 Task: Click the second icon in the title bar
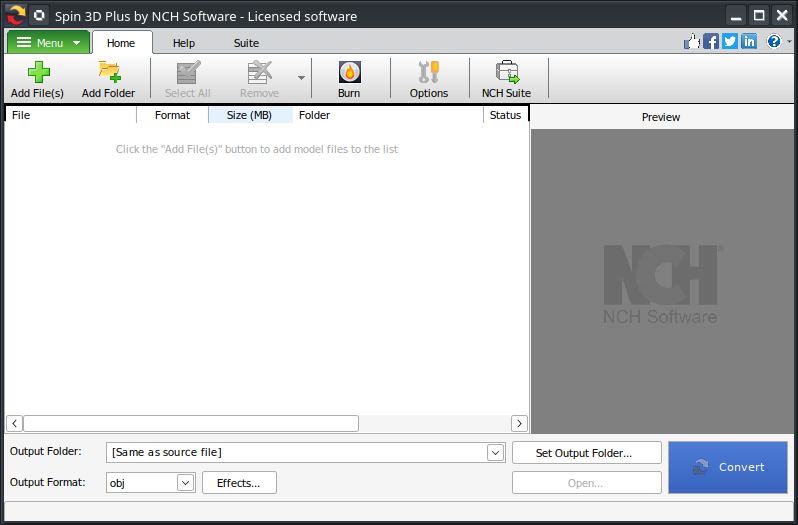click(x=40, y=15)
